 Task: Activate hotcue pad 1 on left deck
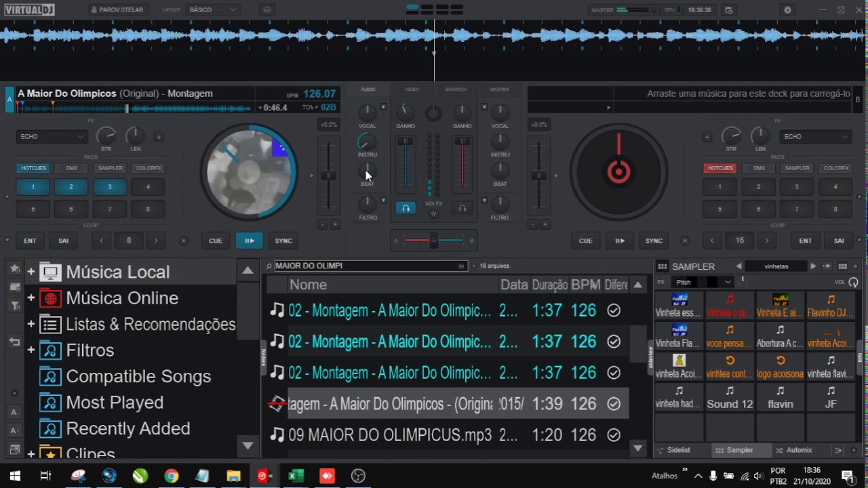33,187
